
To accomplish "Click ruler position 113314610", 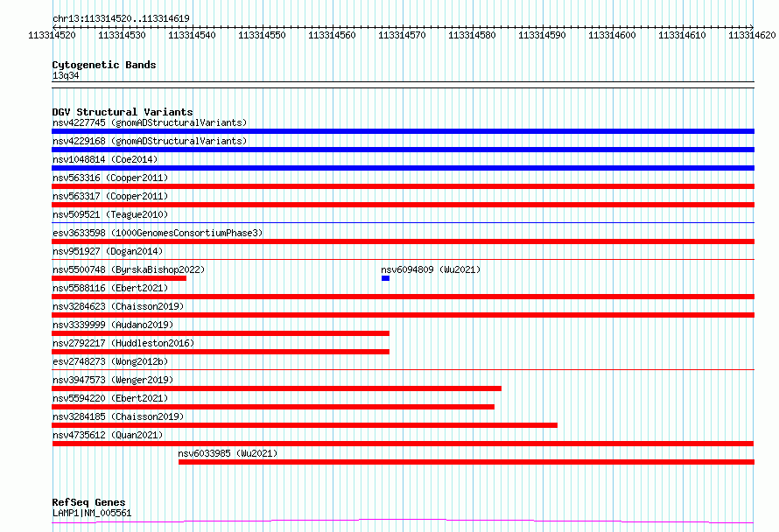I will point(682,35).
